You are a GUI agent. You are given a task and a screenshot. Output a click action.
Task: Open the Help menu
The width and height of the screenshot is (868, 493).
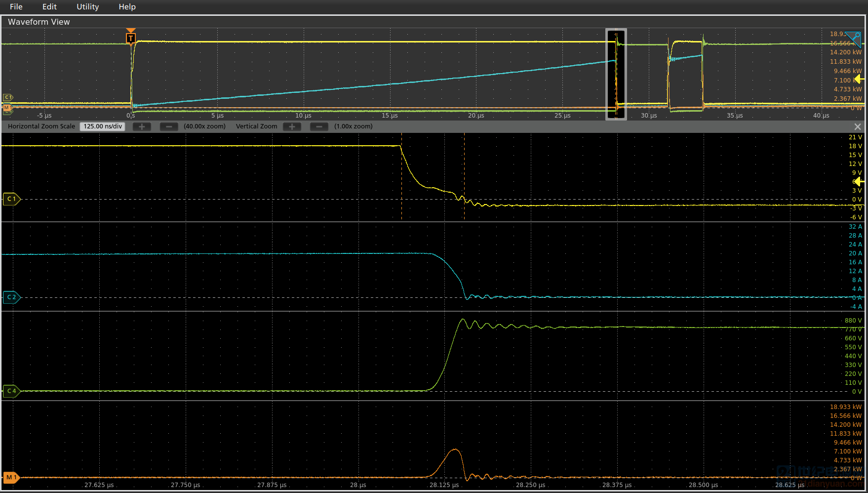(127, 7)
